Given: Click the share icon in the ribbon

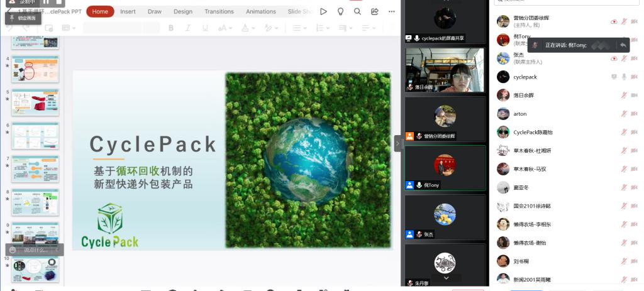Looking at the screenshot, I should (x=375, y=11).
